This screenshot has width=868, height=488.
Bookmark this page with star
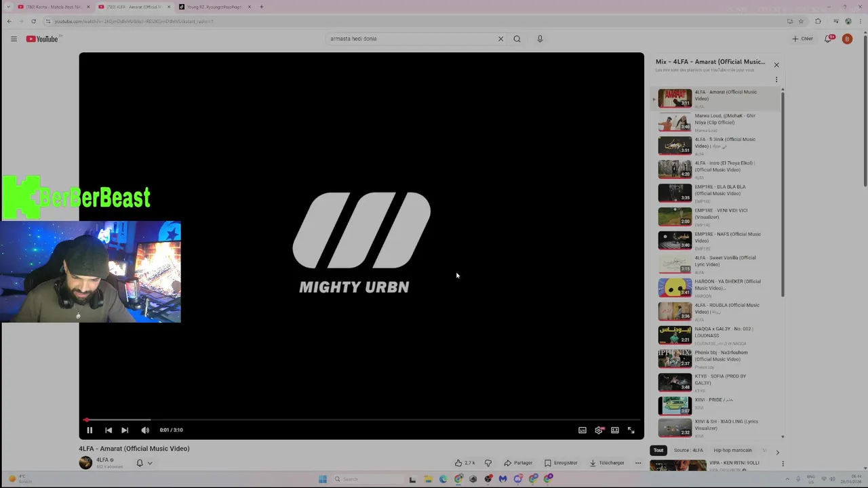tap(801, 21)
